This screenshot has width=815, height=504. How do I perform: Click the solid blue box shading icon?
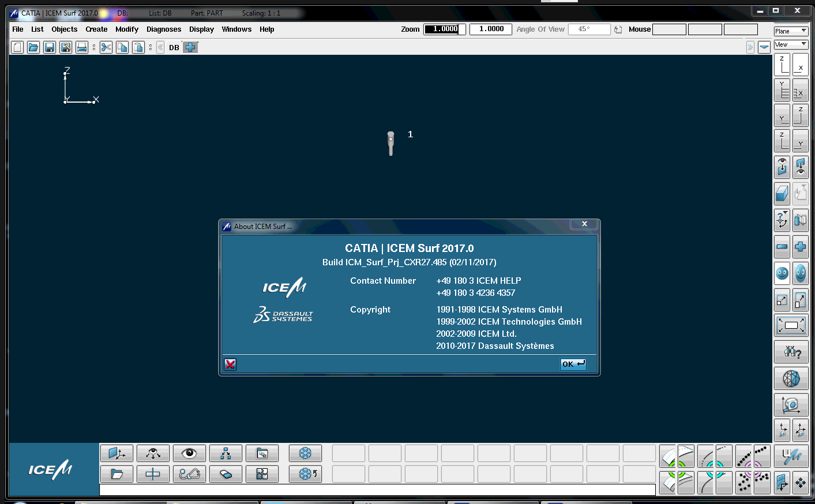[782, 193]
